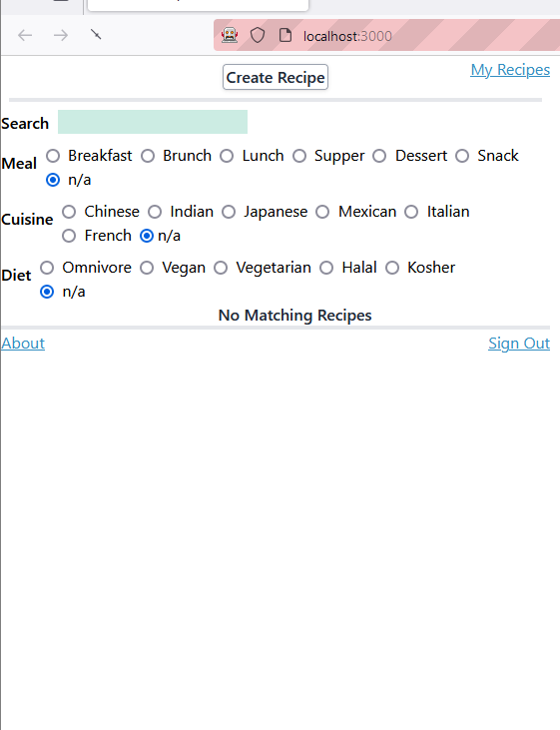Click the browser forward arrow

click(x=61, y=35)
